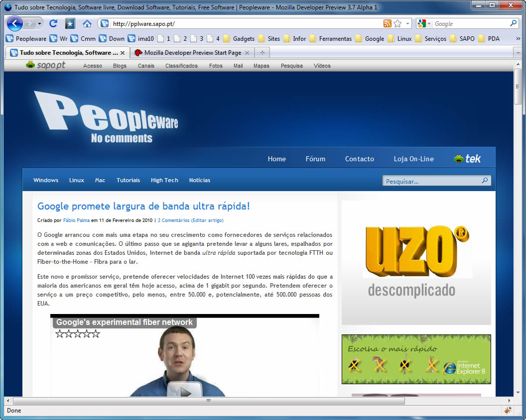This screenshot has height=420, width=526.
Task: Open the Tutoriais menu item
Action: coord(128,180)
